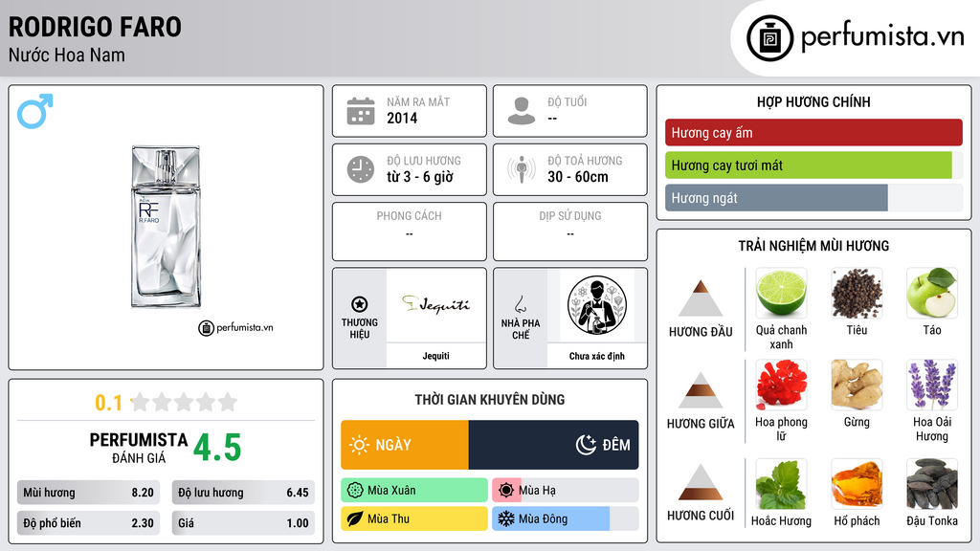Click the amber Hổ phách image
The width and height of the screenshot is (980, 551).
(x=857, y=484)
